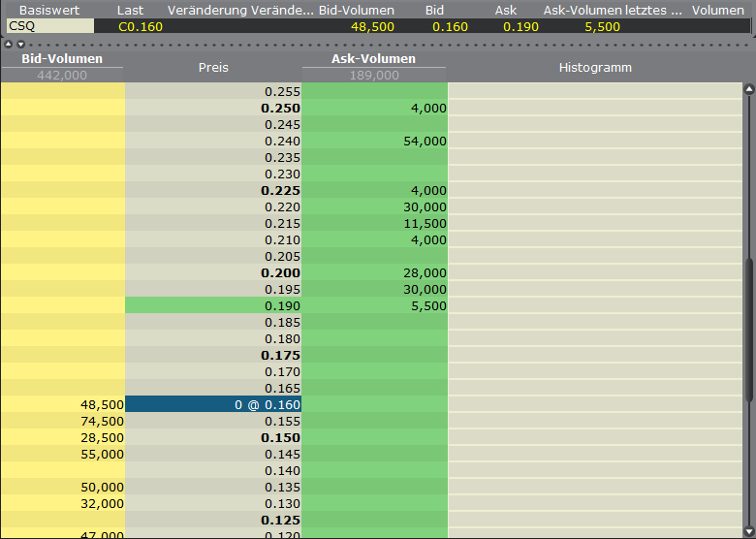Click the collapse-up arrow above Bid-Volumen
Viewport: 756px width, 539px height.
[9, 45]
